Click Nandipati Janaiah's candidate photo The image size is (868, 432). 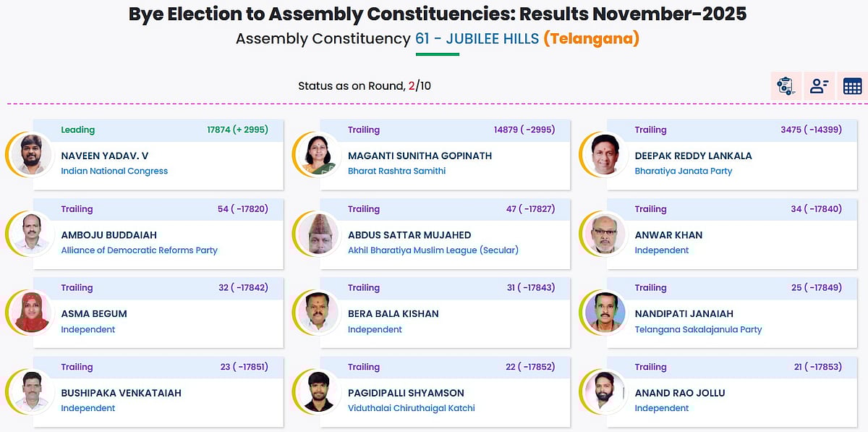(605, 312)
